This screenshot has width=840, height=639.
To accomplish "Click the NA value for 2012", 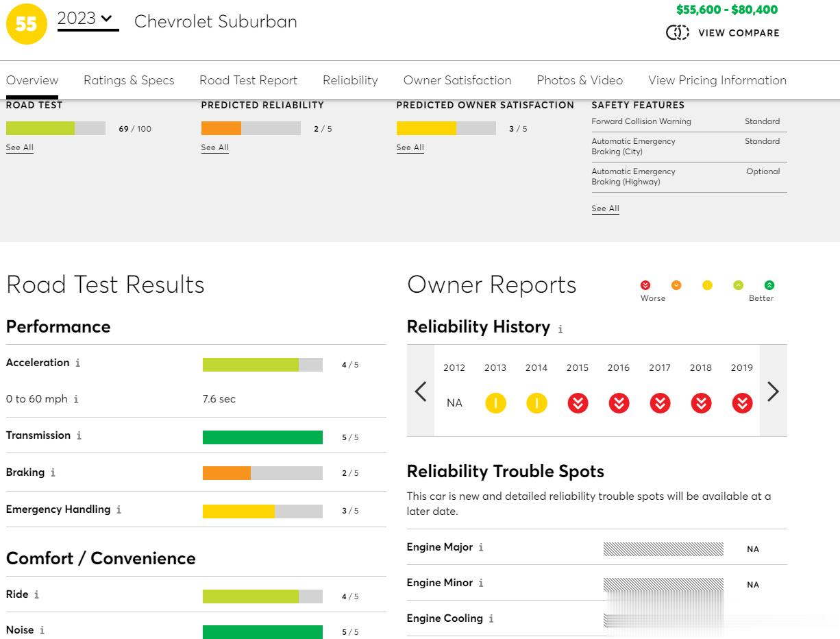I will 454,403.
